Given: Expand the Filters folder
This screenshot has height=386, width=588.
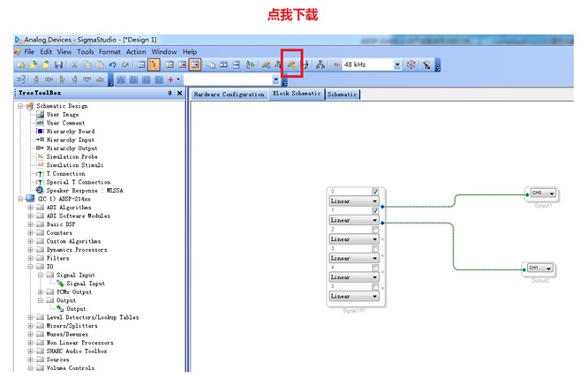Looking at the screenshot, I should (30, 258).
